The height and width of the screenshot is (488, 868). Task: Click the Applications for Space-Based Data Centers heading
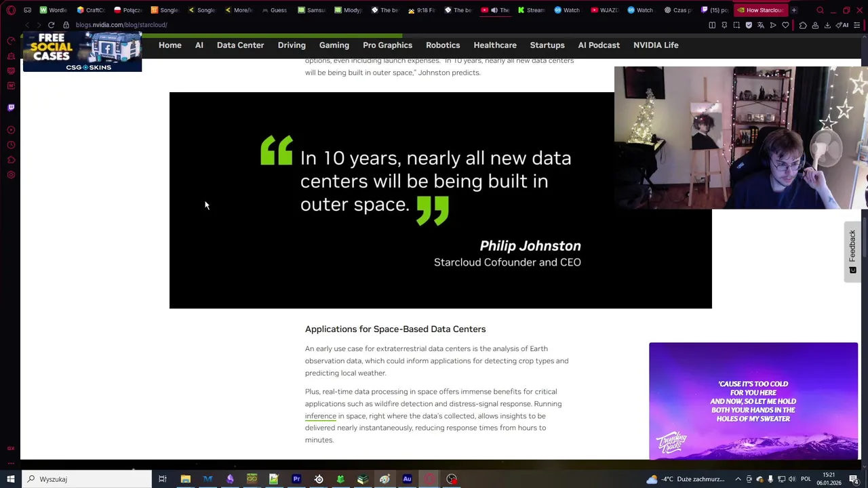(x=395, y=329)
